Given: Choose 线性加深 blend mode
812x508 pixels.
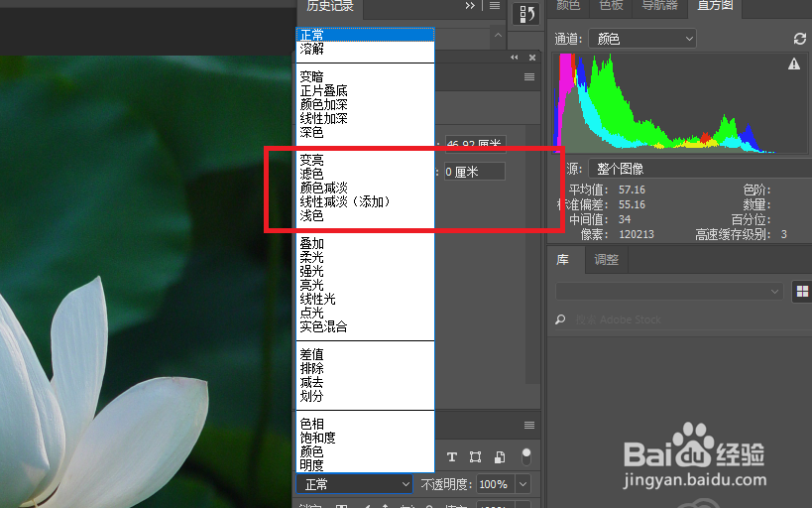Looking at the screenshot, I should [x=365, y=118].
